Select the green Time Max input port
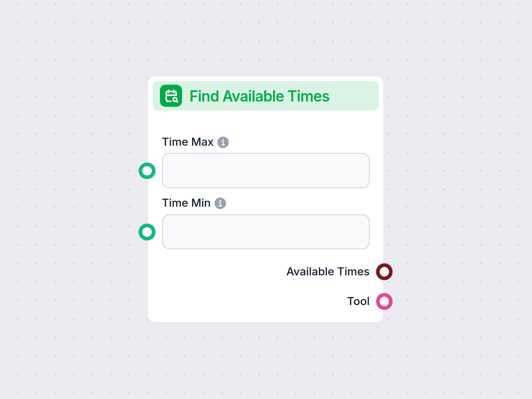532x399 pixels. (x=147, y=171)
